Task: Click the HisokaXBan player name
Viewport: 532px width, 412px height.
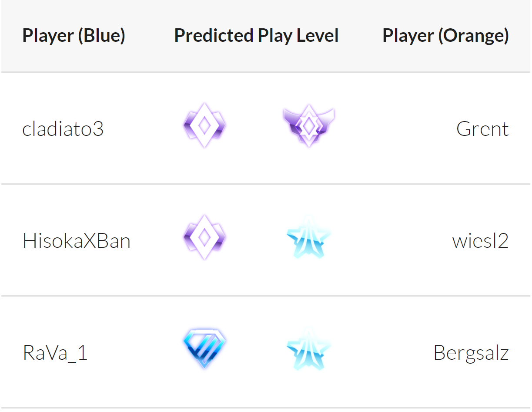Action: coord(77,241)
